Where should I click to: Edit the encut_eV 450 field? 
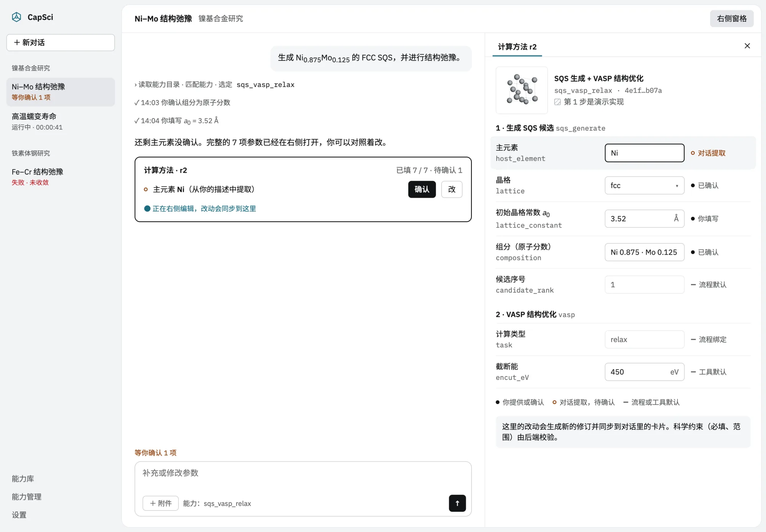point(644,372)
